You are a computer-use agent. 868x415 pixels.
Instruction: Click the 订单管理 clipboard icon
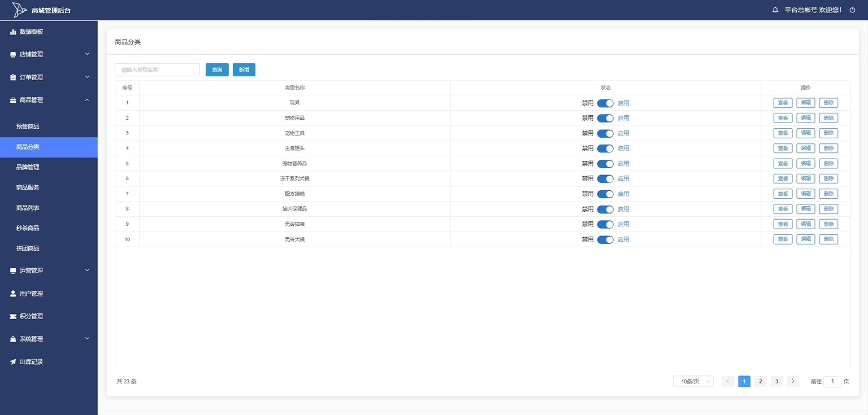point(13,77)
